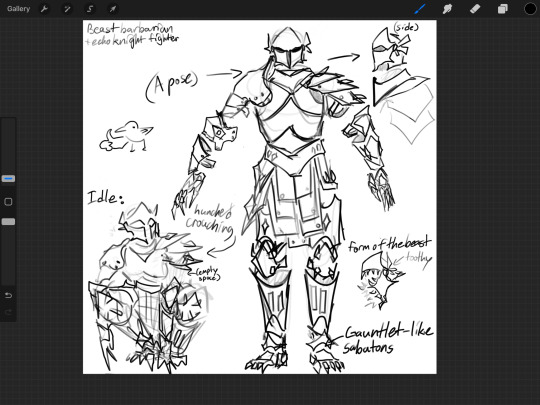Tap the "Beast barbarian" title text
The image size is (540, 405).
click(x=130, y=29)
